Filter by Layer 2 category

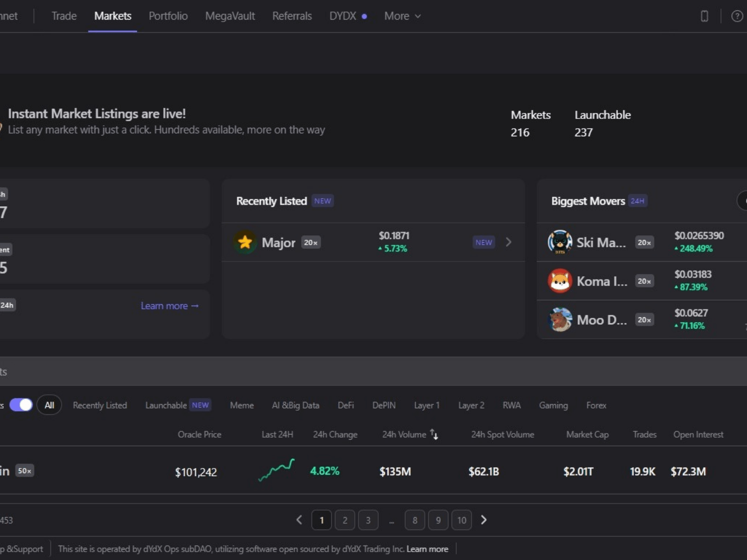pyautogui.click(x=471, y=405)
